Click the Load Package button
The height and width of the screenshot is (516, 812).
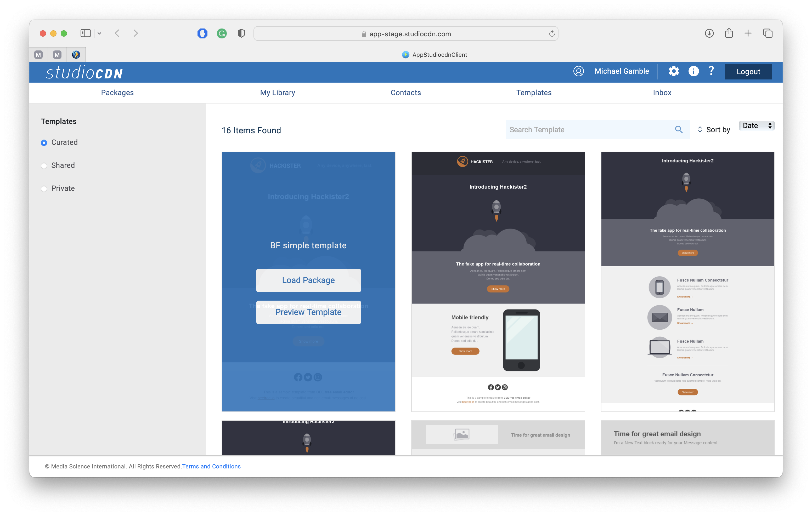308,280
